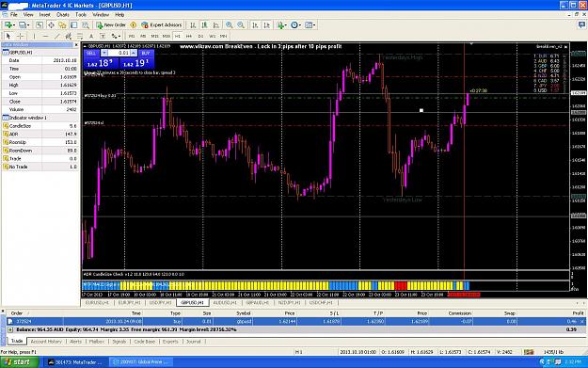
Task: Switch chart to bar chart type
Action: click(x=193, y=25)
